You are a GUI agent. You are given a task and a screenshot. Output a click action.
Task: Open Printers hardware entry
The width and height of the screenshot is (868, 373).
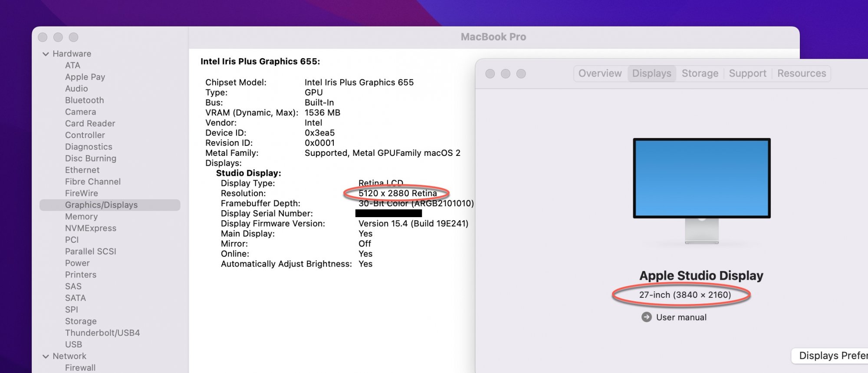tap(81, 275)
